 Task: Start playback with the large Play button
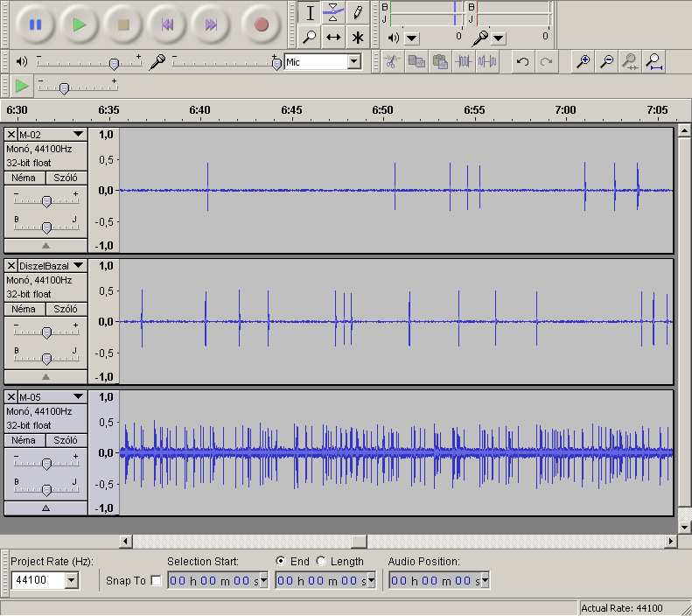(x=79, y=24)
